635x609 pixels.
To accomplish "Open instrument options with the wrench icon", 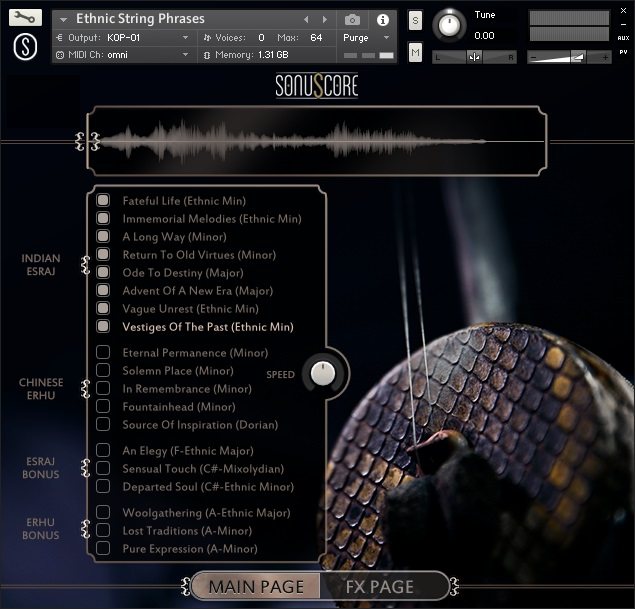I will pos(25,17).
